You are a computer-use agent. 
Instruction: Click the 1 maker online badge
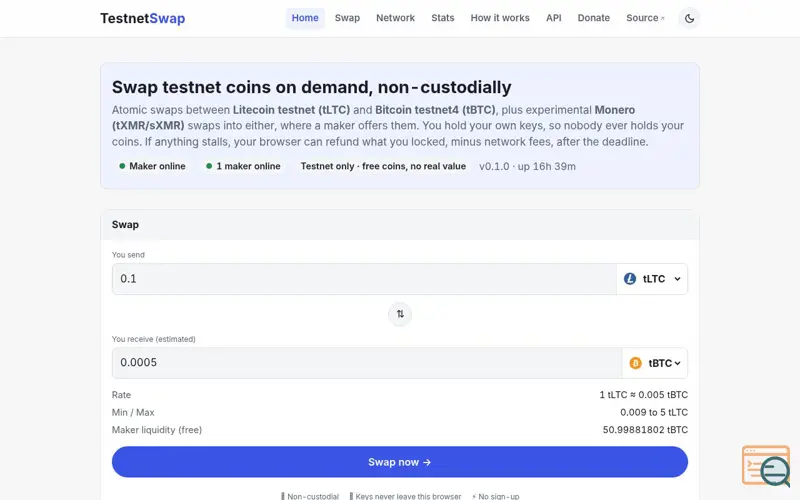(x=243, y=166)
